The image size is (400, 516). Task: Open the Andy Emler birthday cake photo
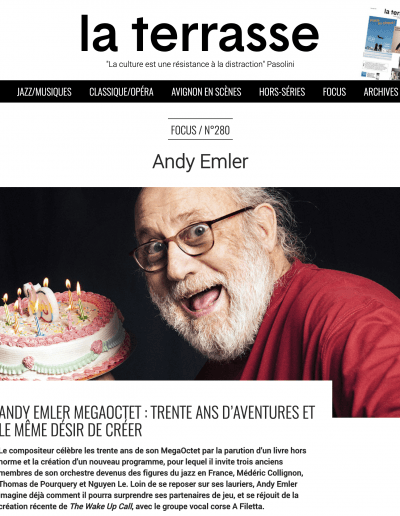200,284
